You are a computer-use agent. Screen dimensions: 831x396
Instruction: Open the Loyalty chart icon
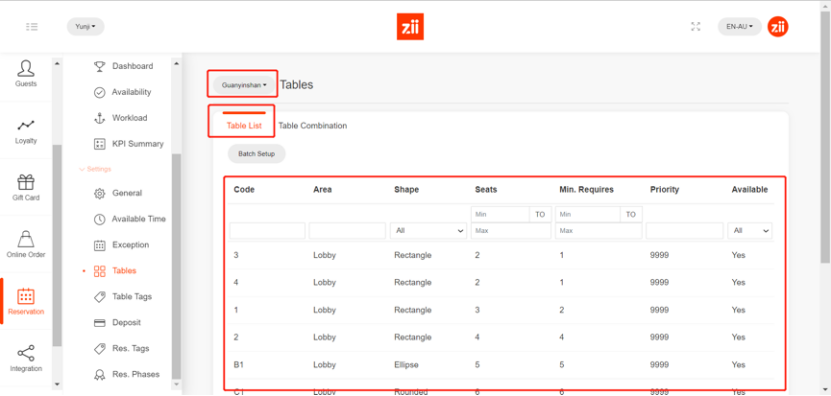click(26, 126)
